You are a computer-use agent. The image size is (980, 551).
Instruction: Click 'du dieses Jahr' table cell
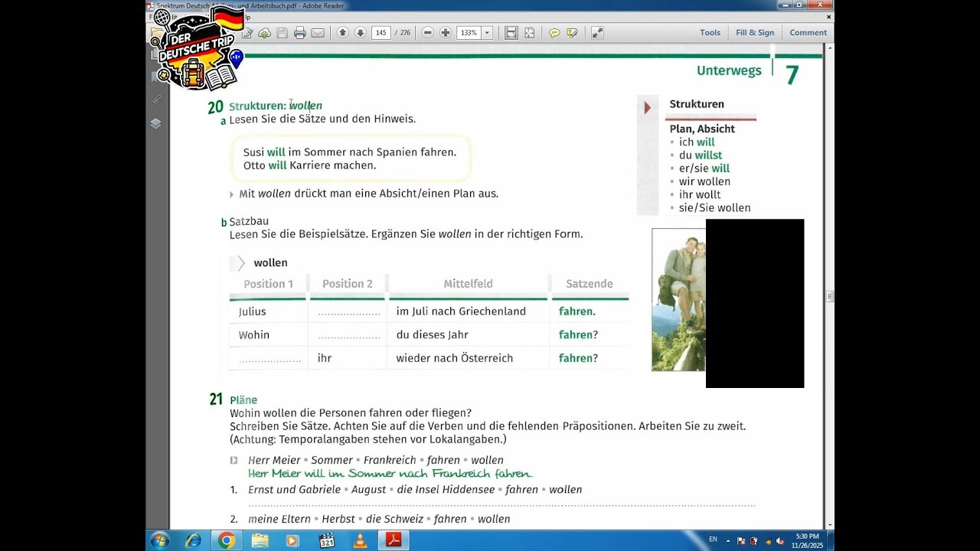[x=432, y=334]
